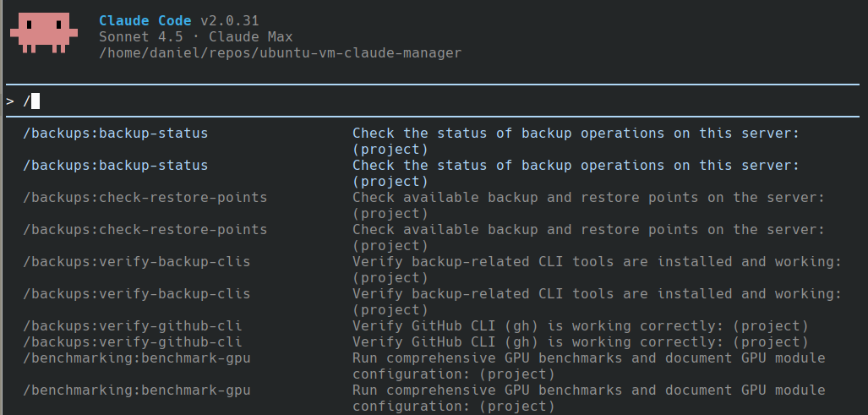Choose the first /backups:check-restore-points entry
Viewport: 868px width, 415px height.
(145, 198)
